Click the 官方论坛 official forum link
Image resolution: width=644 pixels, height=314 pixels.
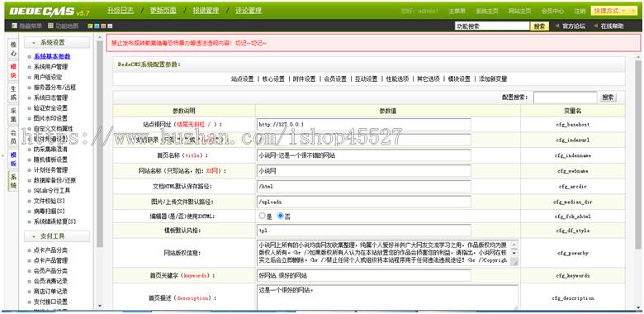[x=573, y=26]
